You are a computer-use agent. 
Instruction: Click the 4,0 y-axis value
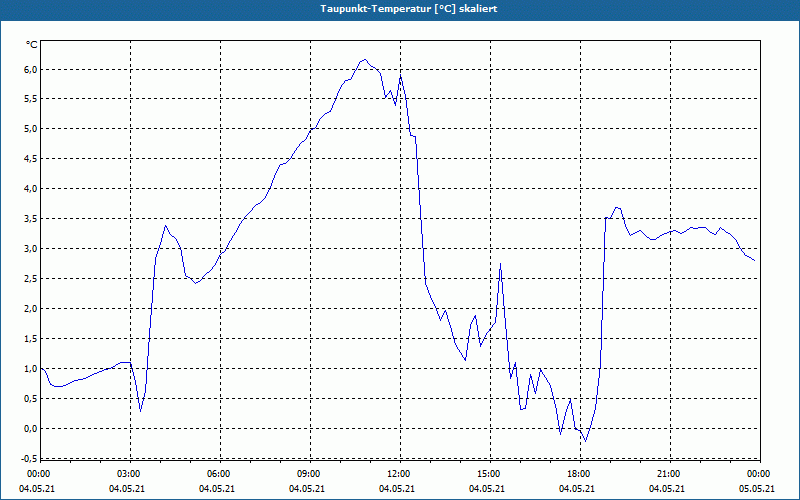click(31, 189)
